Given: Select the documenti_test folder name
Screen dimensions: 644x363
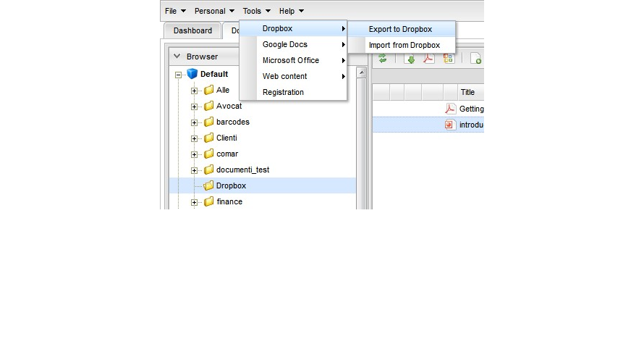Looking at the screenshot, I should coord(242,170).
